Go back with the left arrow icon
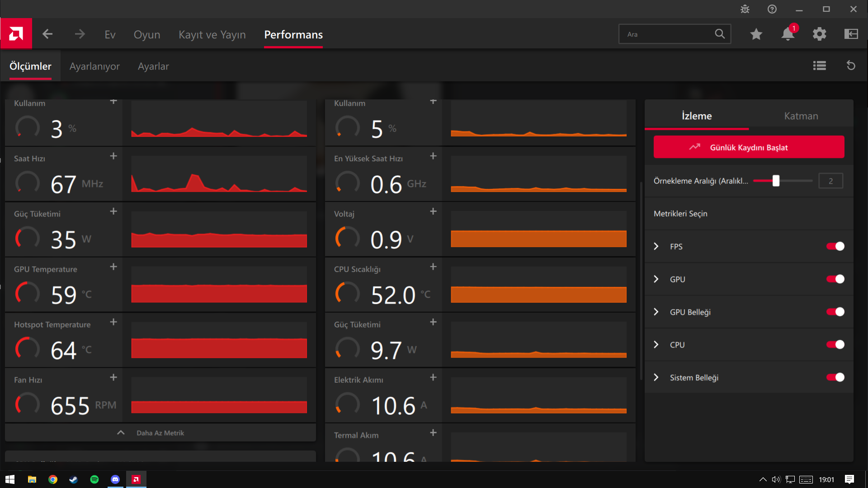 47,34
